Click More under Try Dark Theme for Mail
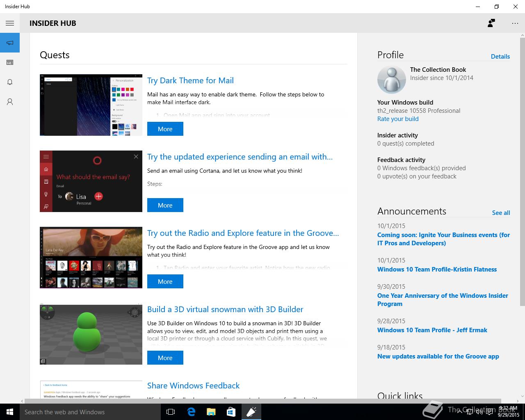525x420 pixels. (165, 129)
